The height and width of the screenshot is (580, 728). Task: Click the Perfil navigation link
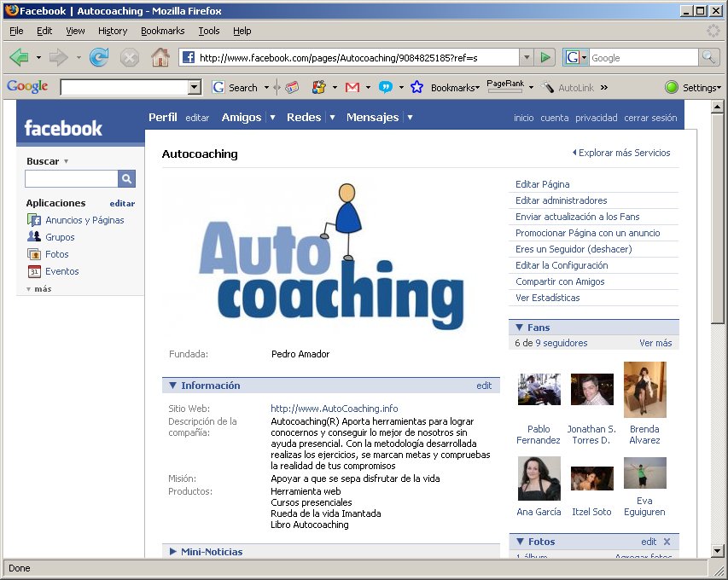(162, 118)
